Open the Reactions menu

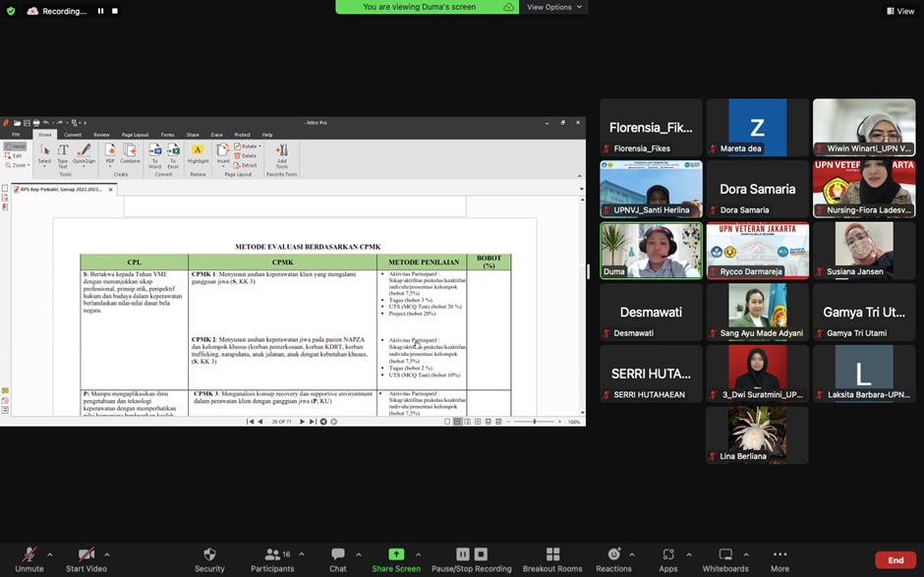[614, 555]
